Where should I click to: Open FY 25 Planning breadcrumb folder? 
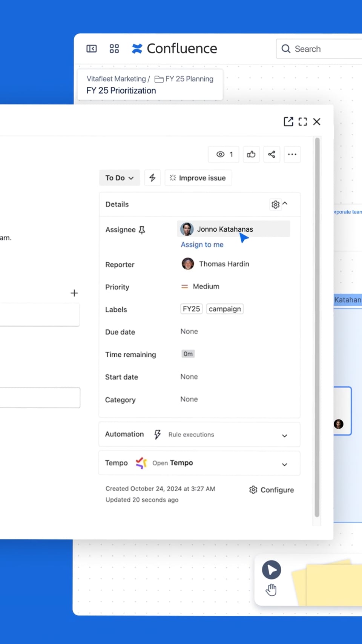click(184, 79)
